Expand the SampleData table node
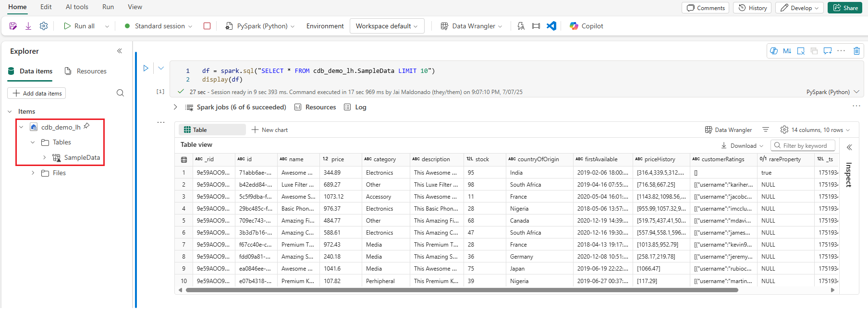 click(x=44, y=157)
